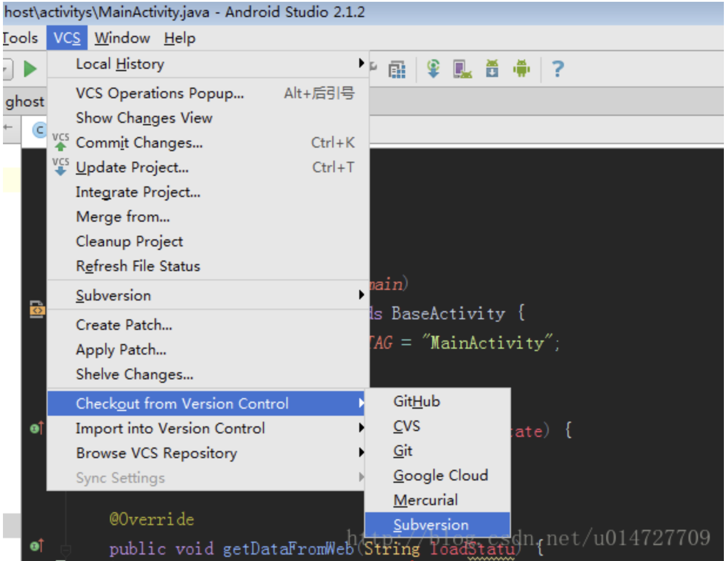
Task: Select CVS from checkout submenu
Action: [438, 426]
